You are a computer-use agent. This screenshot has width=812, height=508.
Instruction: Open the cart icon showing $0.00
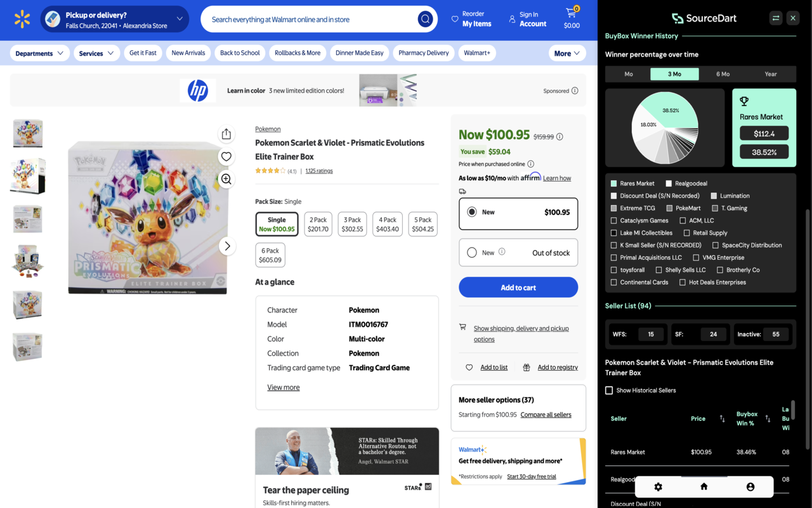[572, 18]
